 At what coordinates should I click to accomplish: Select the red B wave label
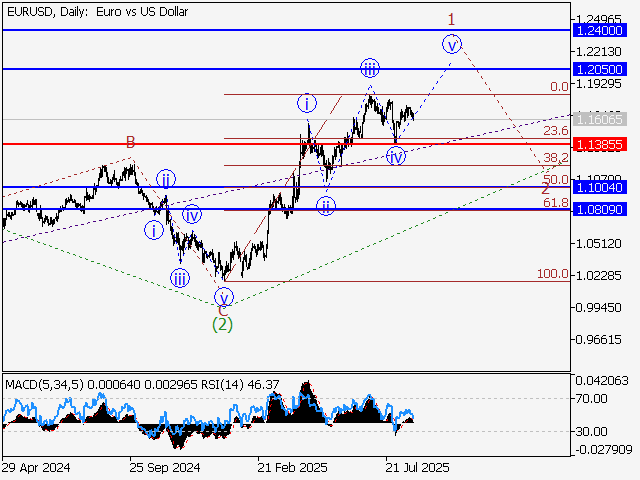pyautogui.click(x=130, y=142)
